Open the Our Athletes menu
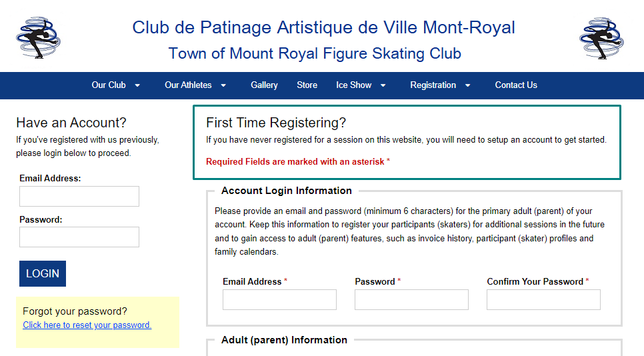Screen dimensions: 644x356 coord(188,85)
